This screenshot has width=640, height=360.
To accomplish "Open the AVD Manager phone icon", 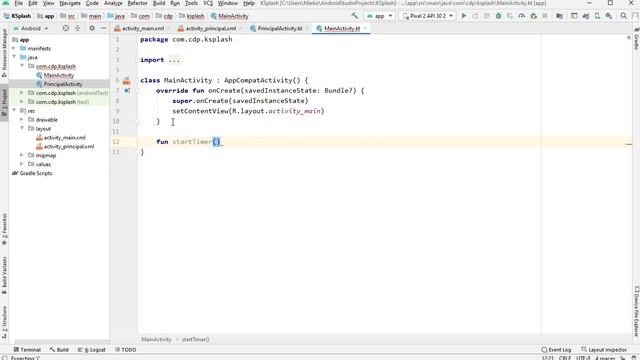I will 597,16.
